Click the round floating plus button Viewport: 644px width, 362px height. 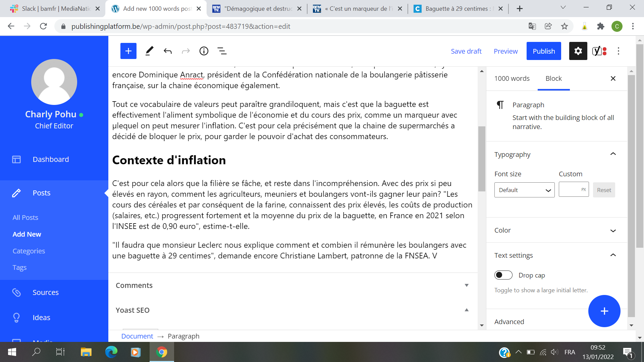604,311
